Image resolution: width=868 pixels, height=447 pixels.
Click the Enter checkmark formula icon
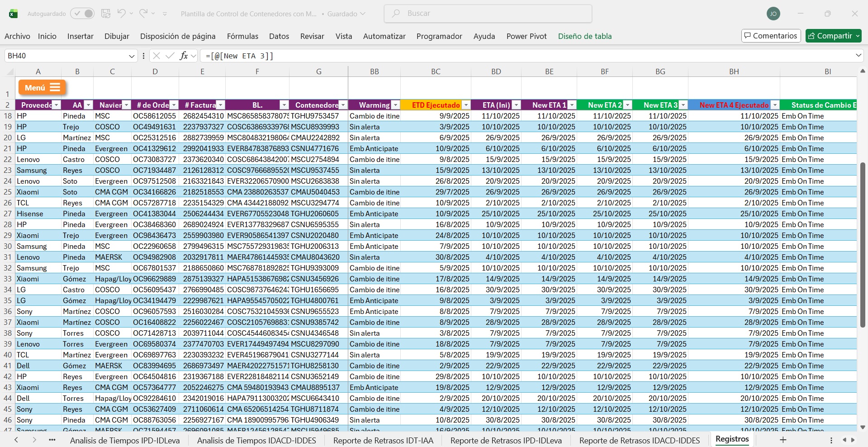pos(170,56)
